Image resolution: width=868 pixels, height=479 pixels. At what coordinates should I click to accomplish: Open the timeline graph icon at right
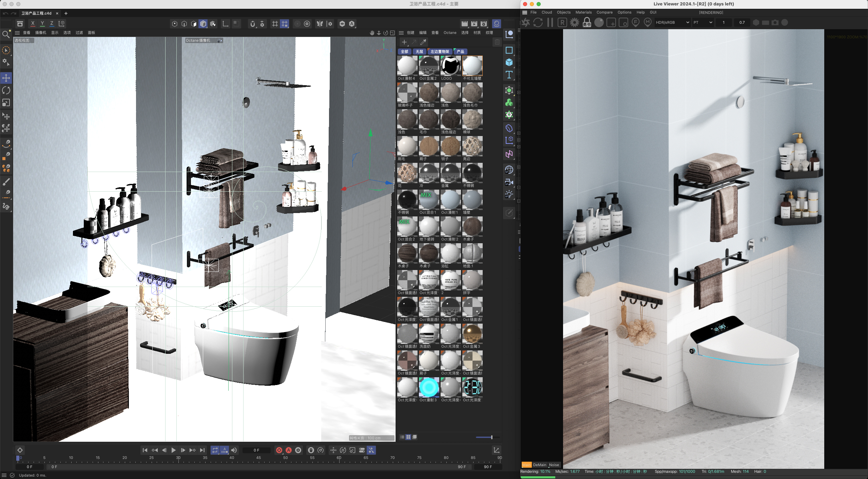pos(496,450)
